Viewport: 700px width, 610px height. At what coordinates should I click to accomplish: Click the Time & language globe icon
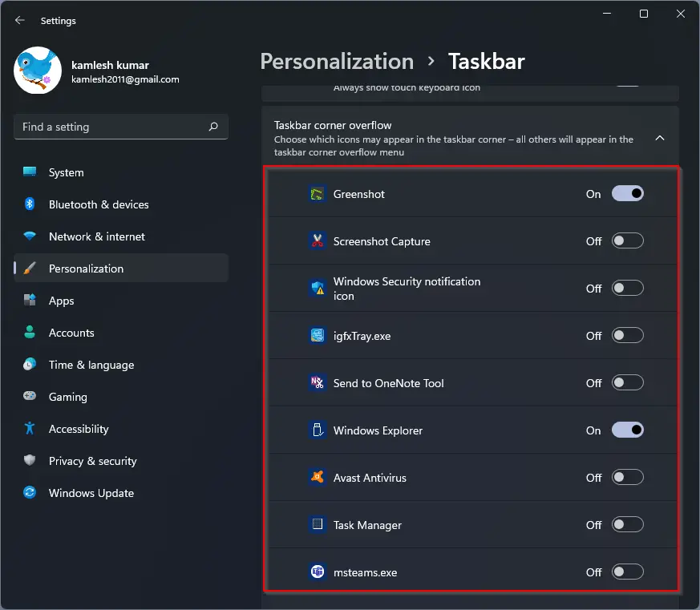pyautogui.click(x=30, y=365)
